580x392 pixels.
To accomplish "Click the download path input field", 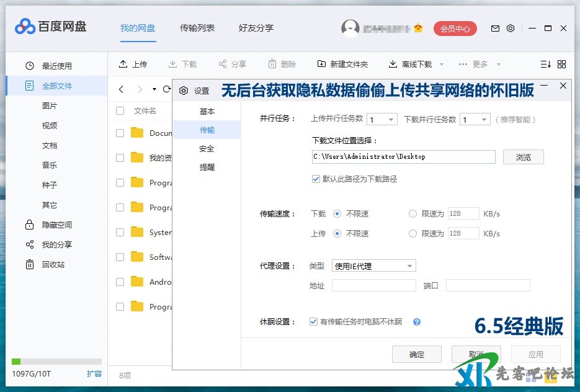I will [x=403, y=157].
